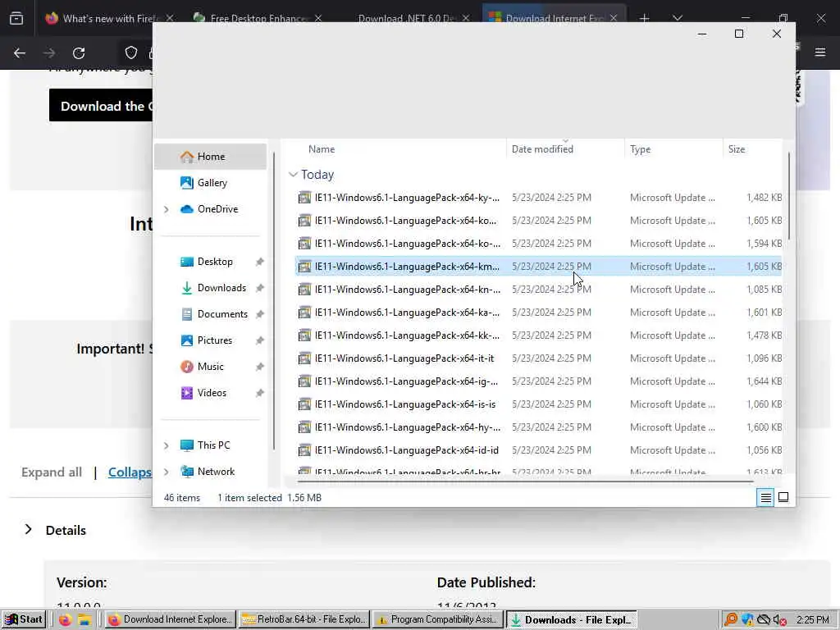The image size is (840, 630).
Task: Click the Download the button on webpage
Action: [102, 106]
